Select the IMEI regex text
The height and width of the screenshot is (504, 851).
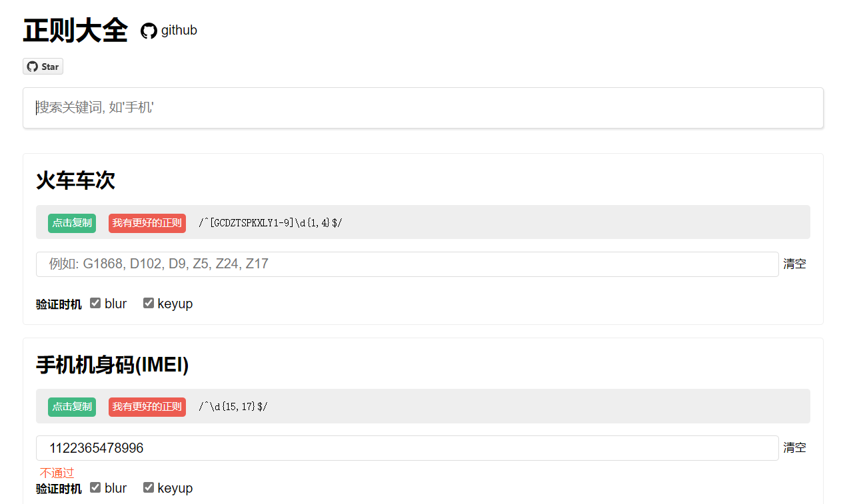233,407
